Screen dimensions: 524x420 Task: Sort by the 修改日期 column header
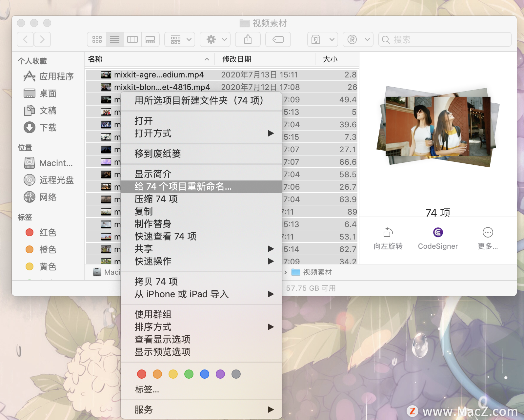click(265, 59)
